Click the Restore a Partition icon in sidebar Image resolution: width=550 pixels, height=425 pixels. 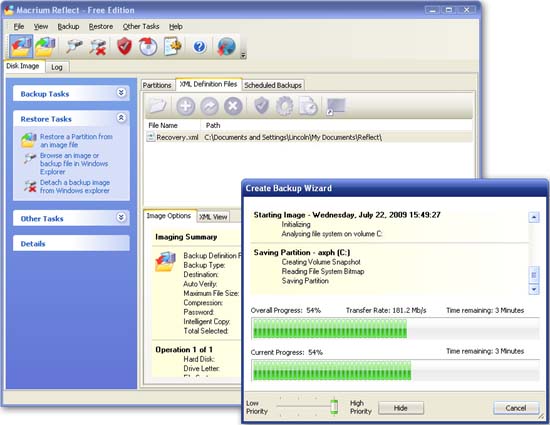point(28,141)
